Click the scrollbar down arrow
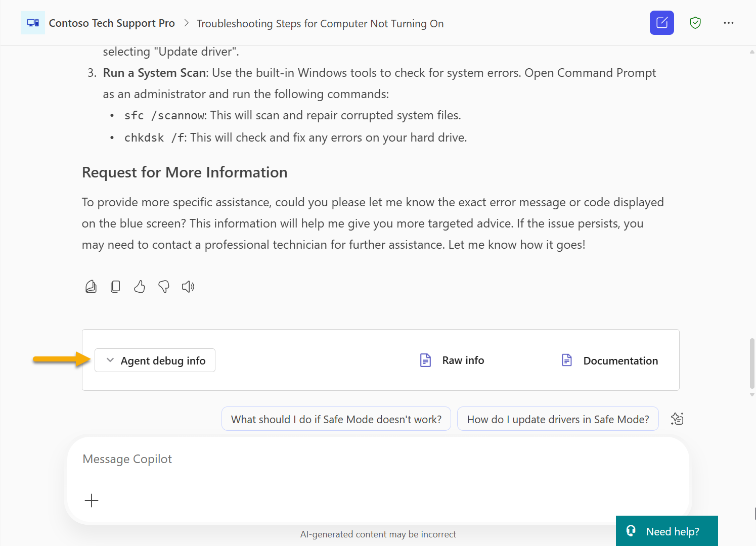The height and width of the screenshot is (546, 756). tap(752, 394)
